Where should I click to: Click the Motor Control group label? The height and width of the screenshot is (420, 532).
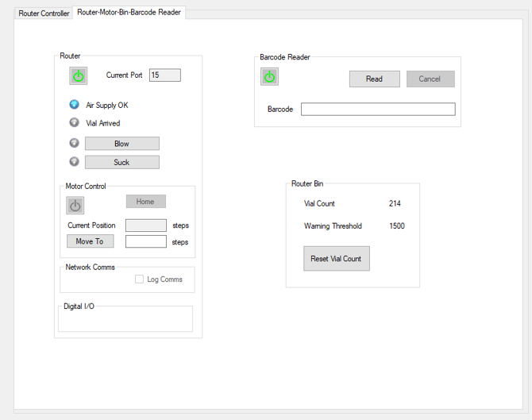[x=86, y=187]
